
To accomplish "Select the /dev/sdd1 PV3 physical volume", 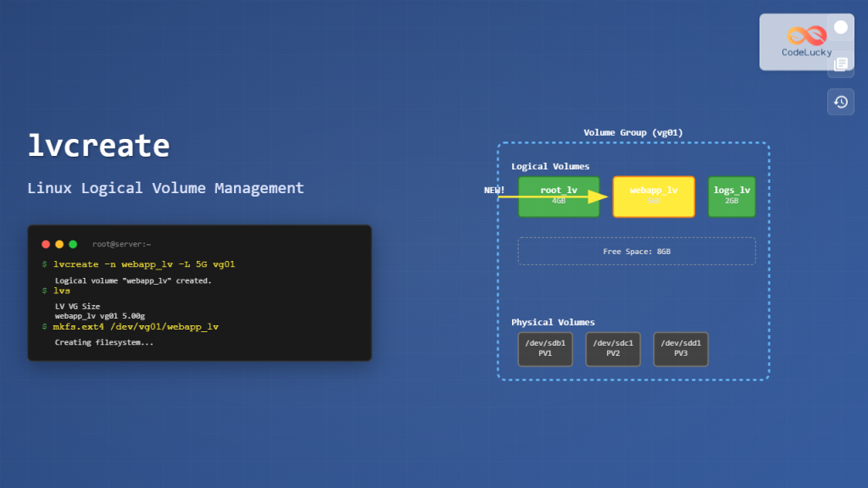I will point(681,349).
